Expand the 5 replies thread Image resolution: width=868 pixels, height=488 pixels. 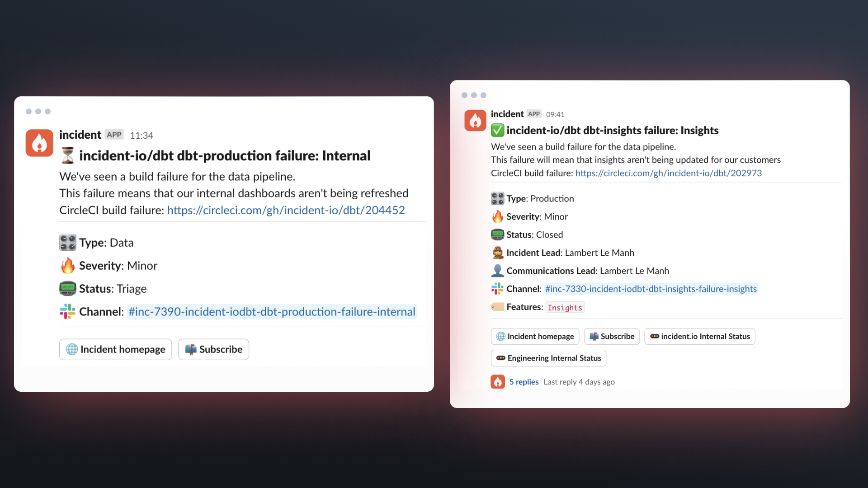coord(524,382)
